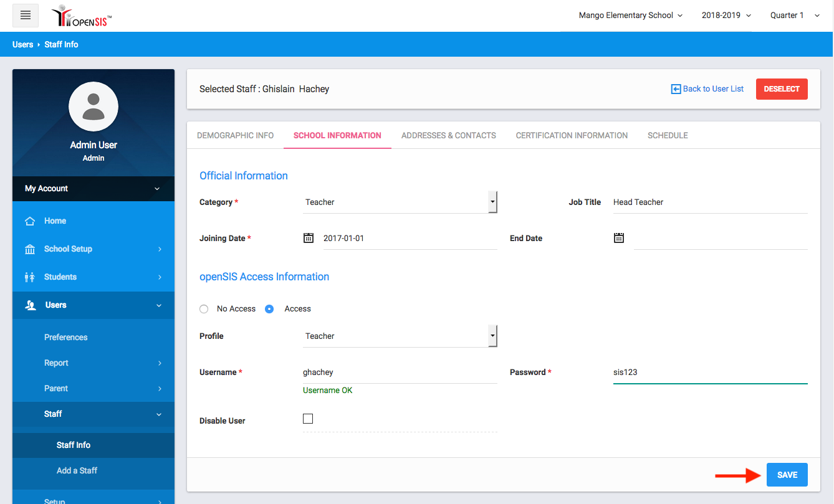Expand the Mango Elementary School selector

[x=630, y=16]
